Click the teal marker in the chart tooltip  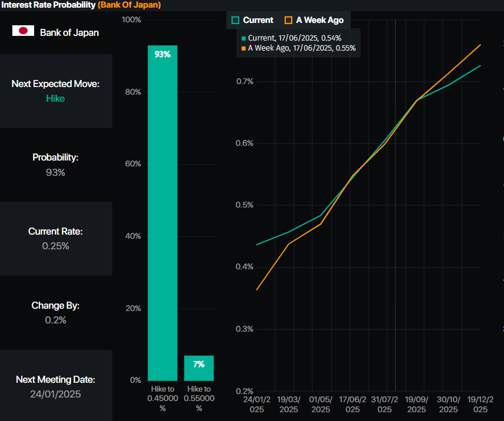(243, 38)
